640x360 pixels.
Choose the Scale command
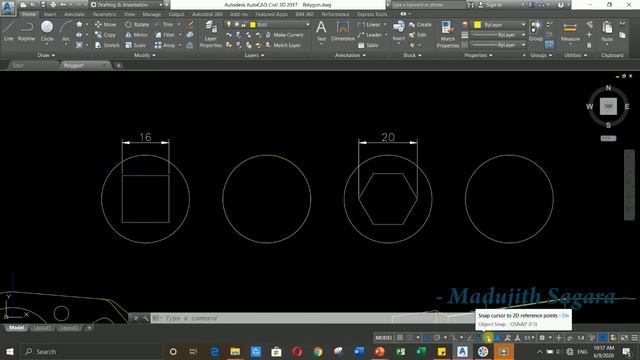pyautogui.click(x=136, y=45)
